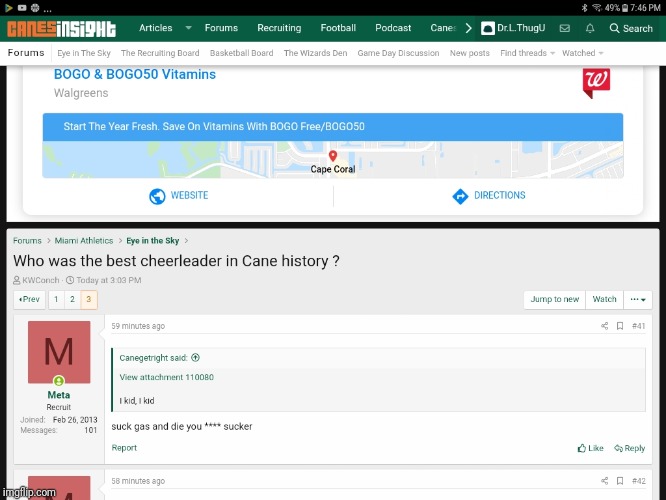Open the Podcast nav menu item

click(x=393, y=28)
